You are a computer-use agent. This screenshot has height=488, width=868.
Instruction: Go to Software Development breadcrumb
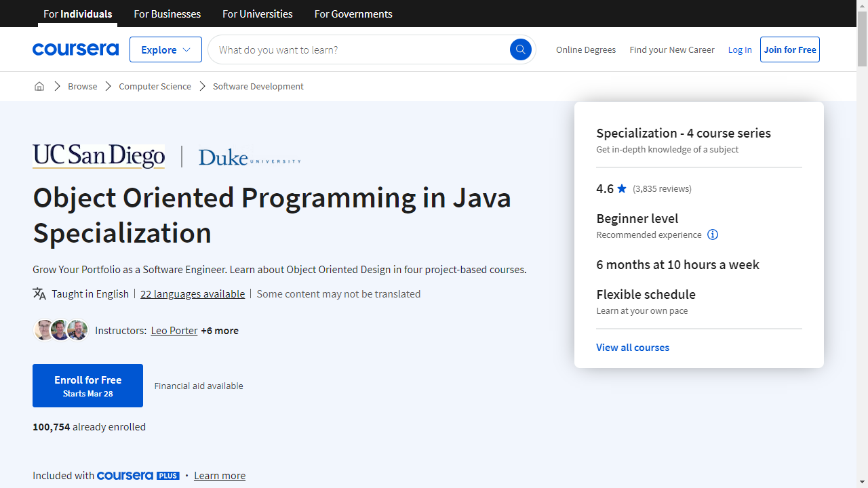click(258, 86)
